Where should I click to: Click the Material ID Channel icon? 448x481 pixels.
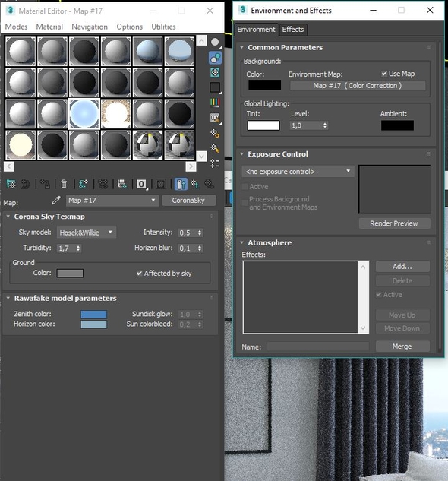coord(141,184)
